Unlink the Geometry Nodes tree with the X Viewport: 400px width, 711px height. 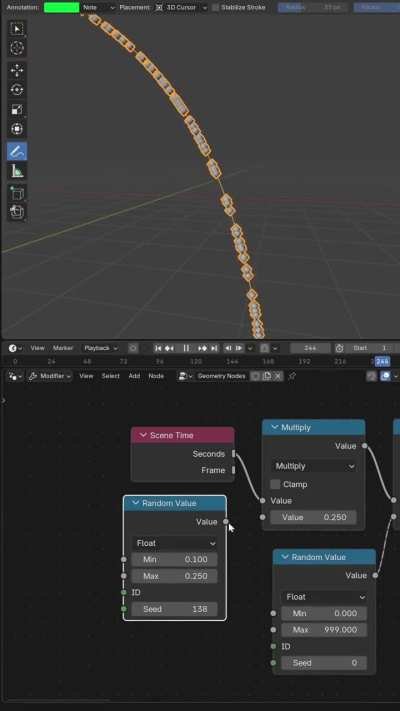tap(278, 376)
